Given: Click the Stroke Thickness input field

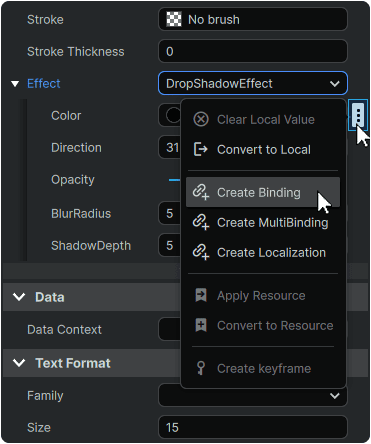Looking at the screenshot, I should pos(253,51).
